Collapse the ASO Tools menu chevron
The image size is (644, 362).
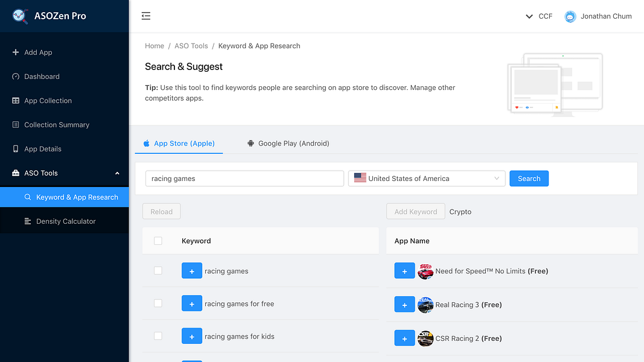117,173
